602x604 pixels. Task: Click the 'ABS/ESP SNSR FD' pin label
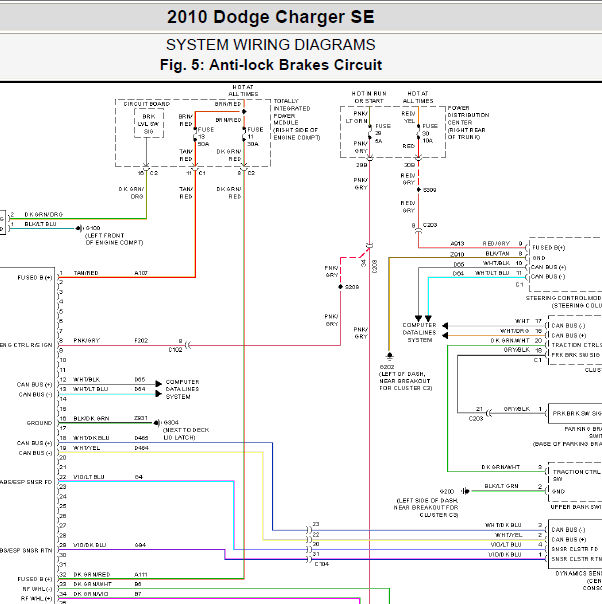(26, 482)
